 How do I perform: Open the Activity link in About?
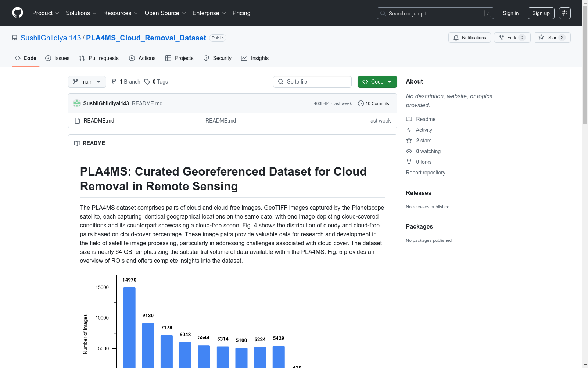(x=419, y=130)
